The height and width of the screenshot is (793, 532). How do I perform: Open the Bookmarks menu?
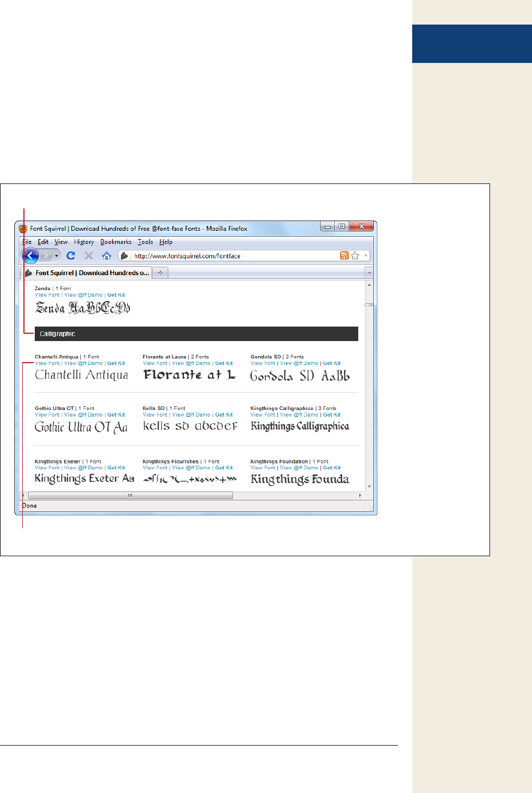coord(116,242)
